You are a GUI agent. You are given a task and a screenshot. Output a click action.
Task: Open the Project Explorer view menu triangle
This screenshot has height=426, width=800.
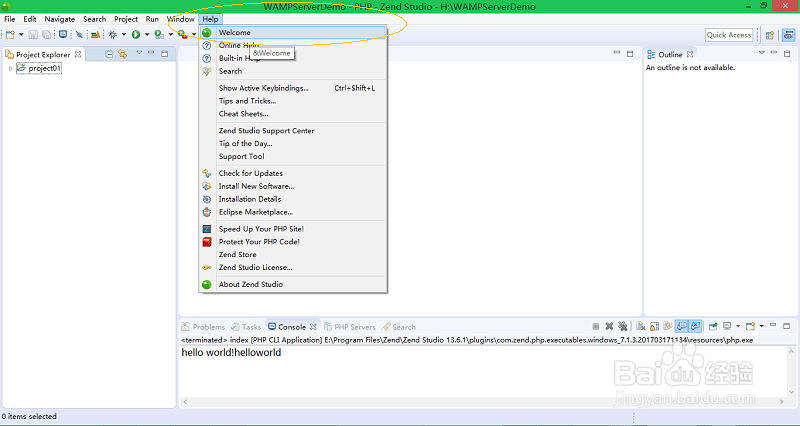[x=139, y=53]
